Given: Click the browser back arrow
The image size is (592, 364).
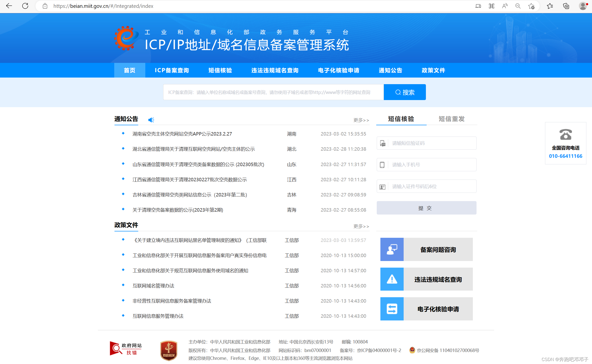Looking at the screenshot, I should (9, 6).
